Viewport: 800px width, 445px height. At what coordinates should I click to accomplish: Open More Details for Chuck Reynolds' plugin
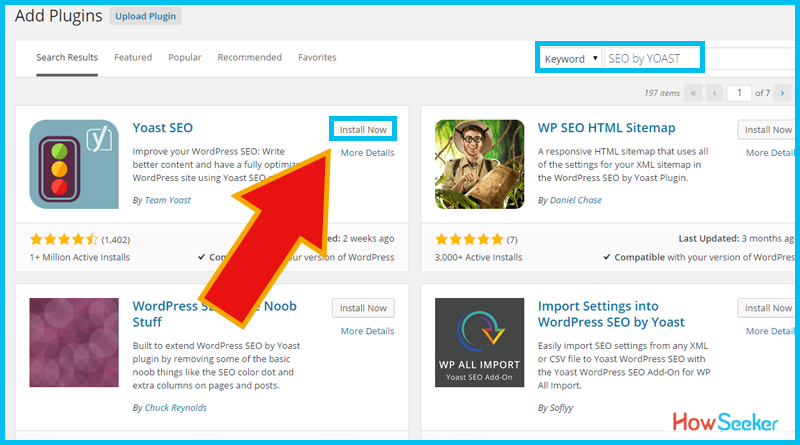(367, 331)
